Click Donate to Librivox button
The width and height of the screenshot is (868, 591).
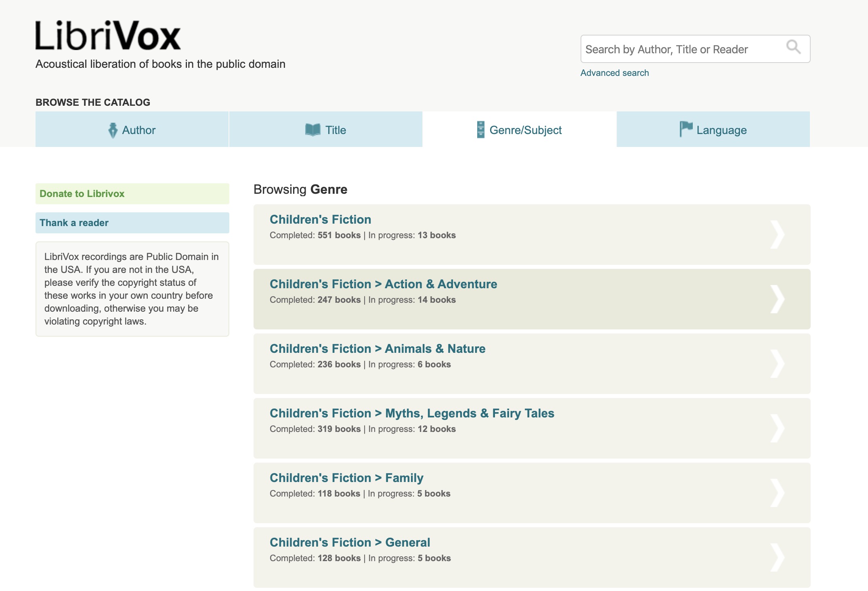click(x=132, y=194)
